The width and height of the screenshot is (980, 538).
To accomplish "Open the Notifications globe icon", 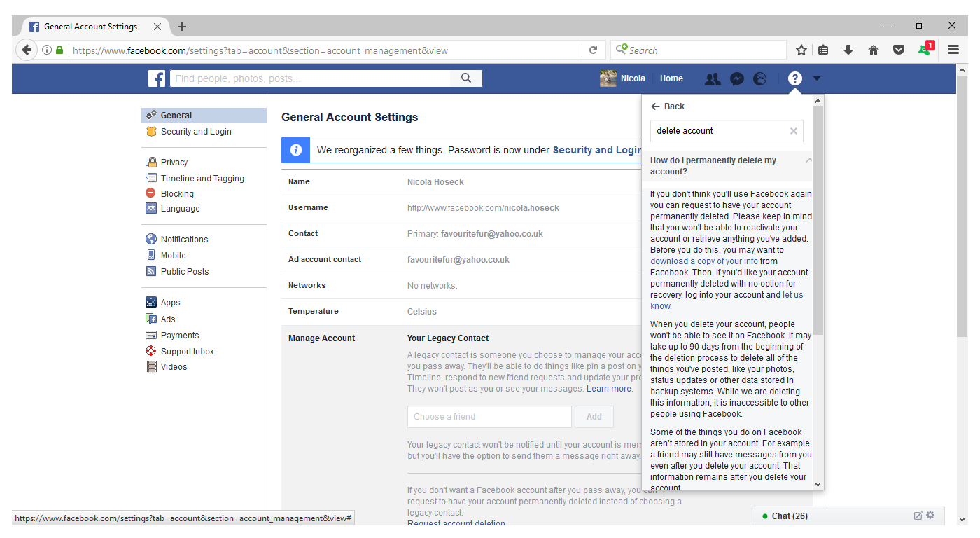I will click(x=759, y=79).
